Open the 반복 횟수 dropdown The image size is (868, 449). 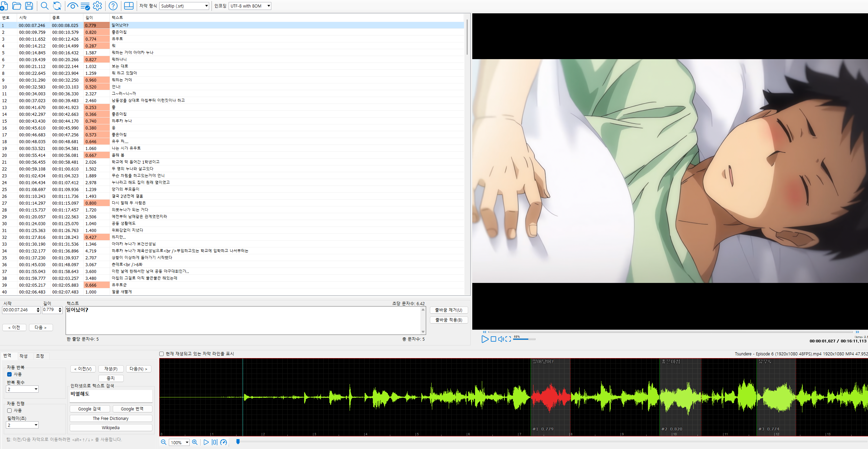[22, 389]
